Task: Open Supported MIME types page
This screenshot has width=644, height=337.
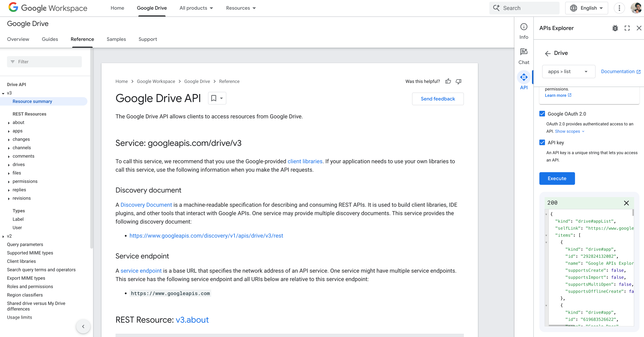Action: (30, 253)
